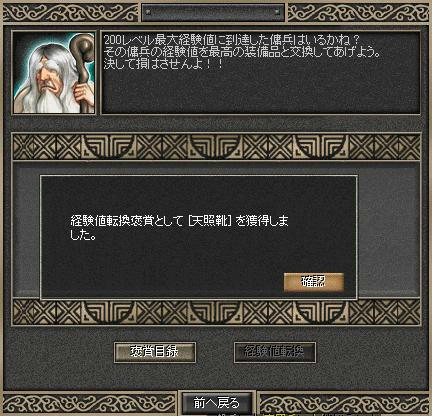
Task: Click the upper geometric pattern band
Action: point(217,147)
